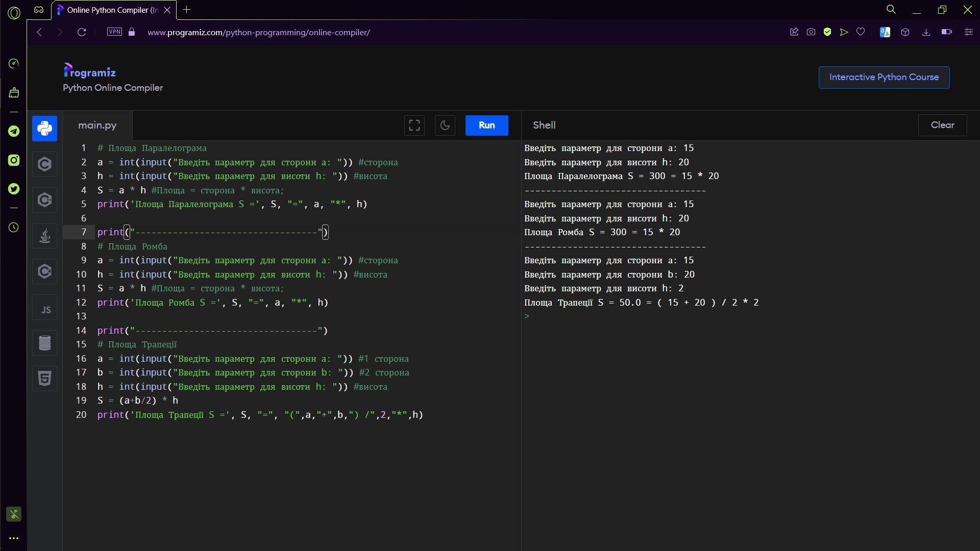The height and width of the screenshot is (551, 980).
Task: Open the HTML5 editor icon
Action: [x=44, y=379]
